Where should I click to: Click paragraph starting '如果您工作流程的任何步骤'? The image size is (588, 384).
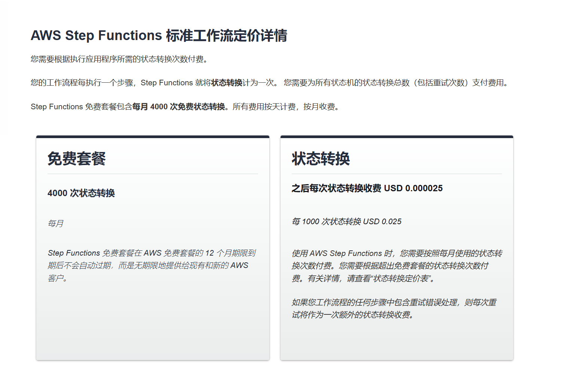[394, 308]
